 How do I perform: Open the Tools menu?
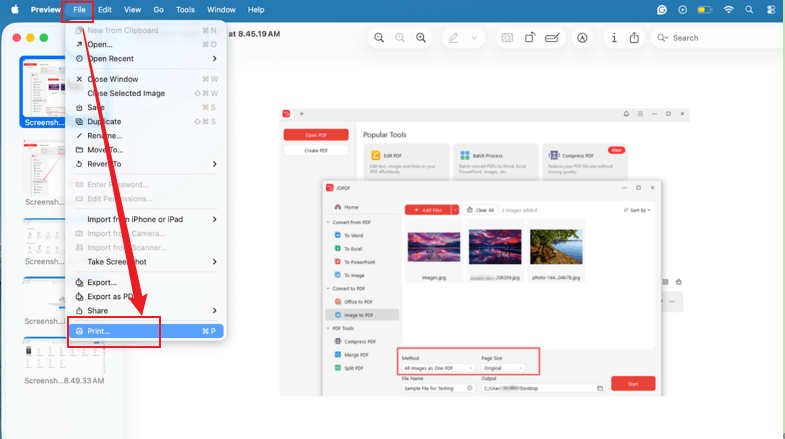tap(185, 10)
